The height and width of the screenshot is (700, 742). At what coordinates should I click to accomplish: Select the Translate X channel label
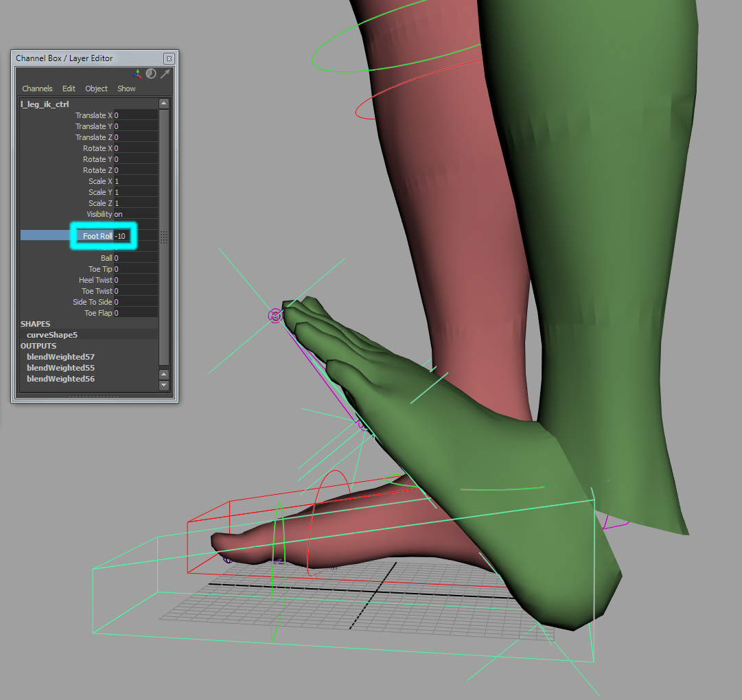[94, 115]
